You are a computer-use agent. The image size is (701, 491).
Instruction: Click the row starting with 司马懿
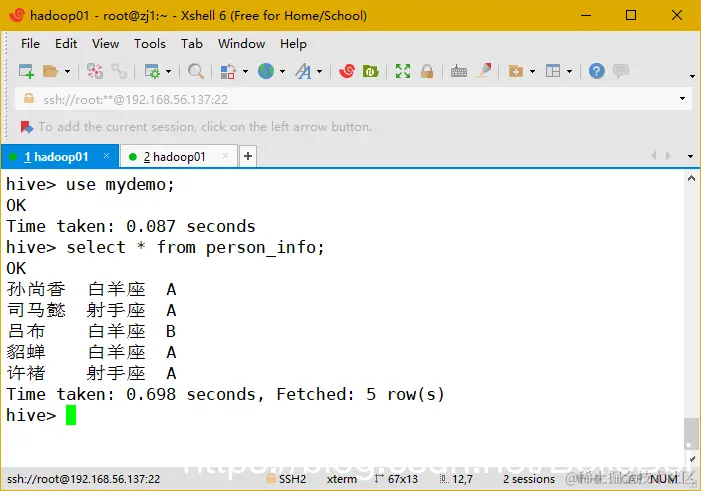pyautogui.click(x=91, y=310)
